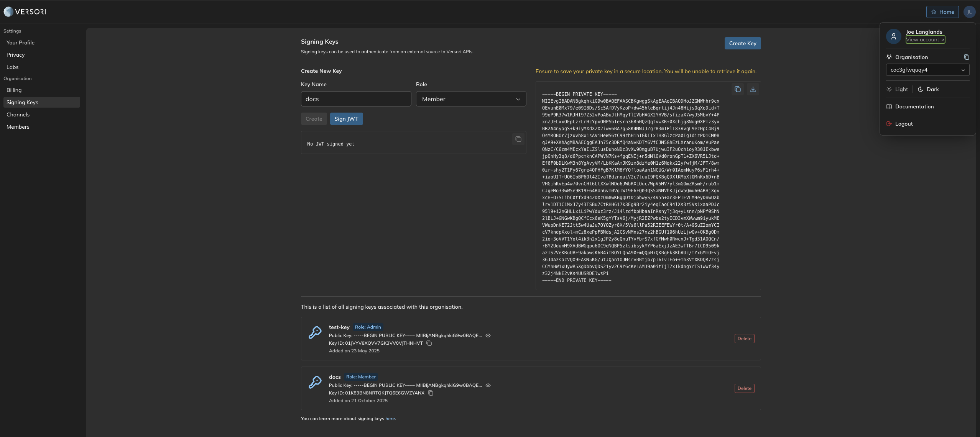Reveal the docs public key
This screenshot has height=437, width=980.
(x=488, y=385)
